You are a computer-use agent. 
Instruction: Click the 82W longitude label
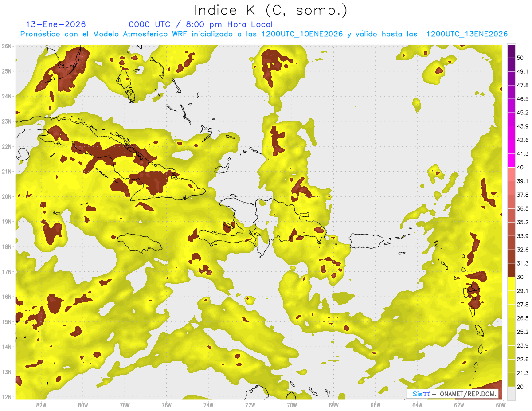coord(41,405)
